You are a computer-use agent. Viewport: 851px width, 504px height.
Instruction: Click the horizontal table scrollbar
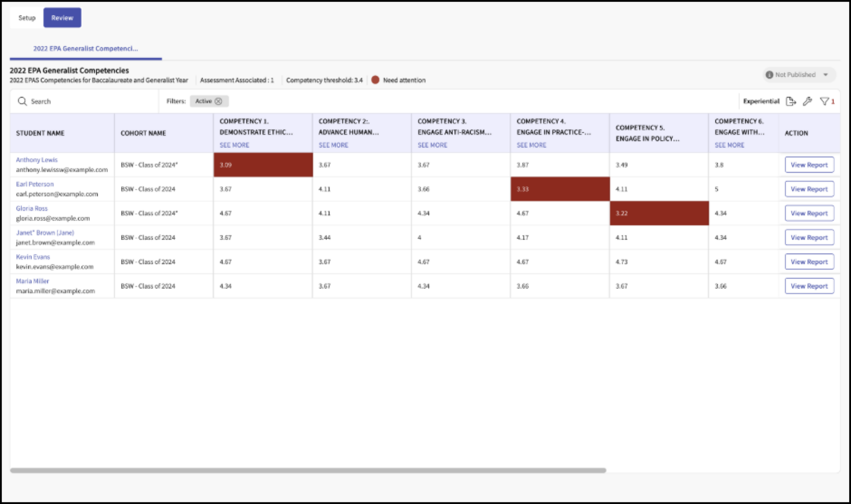[x=308, y=471]
